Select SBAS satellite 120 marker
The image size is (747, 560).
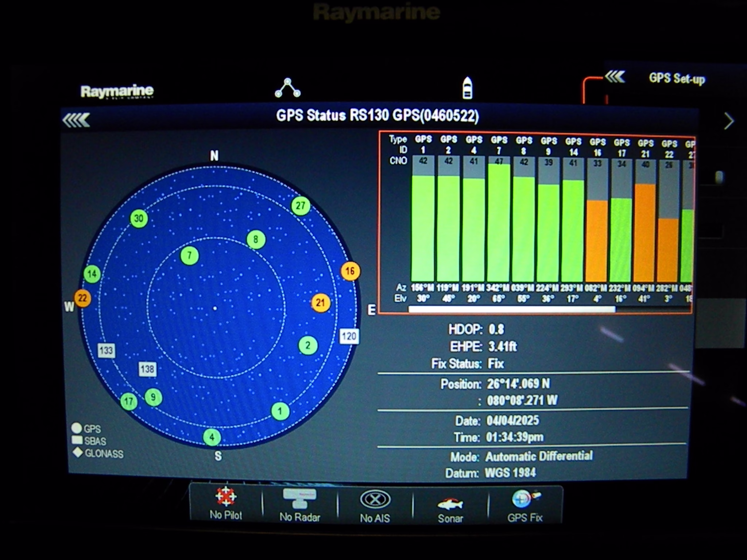(349, 336)
